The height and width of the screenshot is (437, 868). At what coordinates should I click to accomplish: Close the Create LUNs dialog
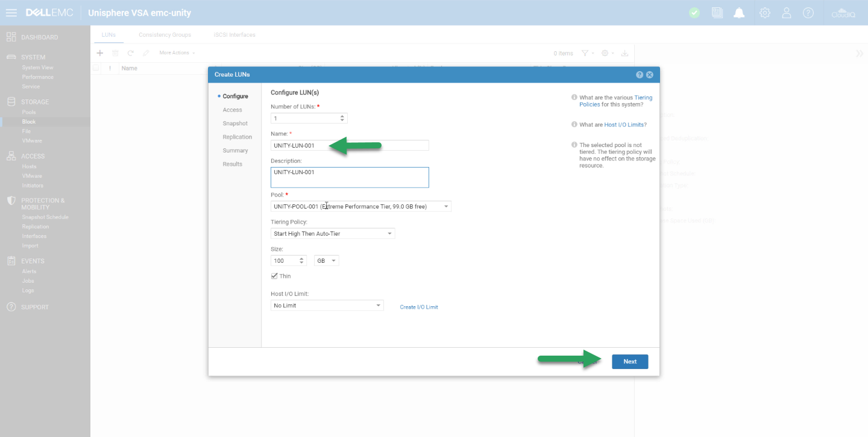tap(650, 75)
